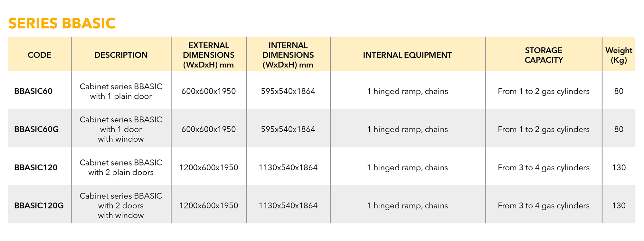Select the INTERNAL DIMENSIONS column header
The height and width of the screenshot is (241, 644).
pyautogui.click(x=288, y=55)
